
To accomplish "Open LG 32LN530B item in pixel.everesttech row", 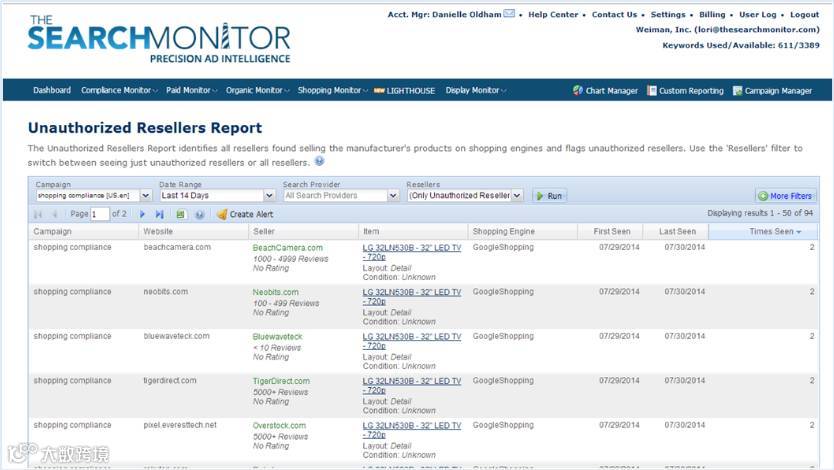I will click(412, 430).
